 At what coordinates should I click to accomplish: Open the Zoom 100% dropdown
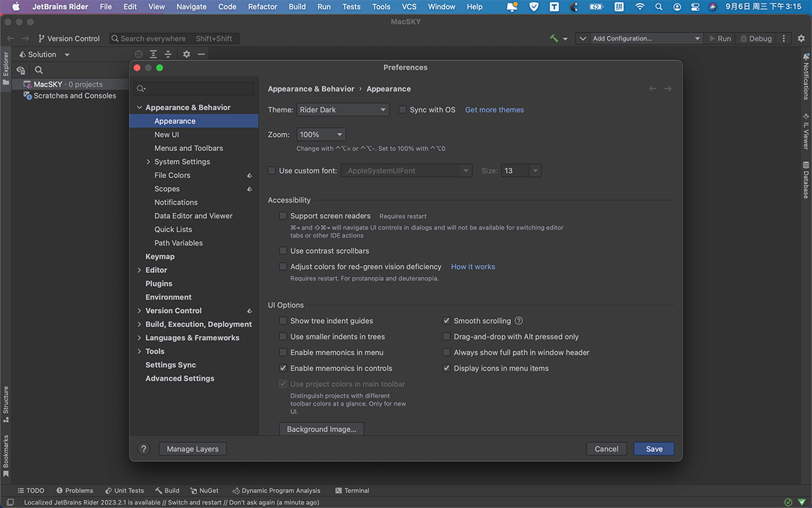(321, 135)
